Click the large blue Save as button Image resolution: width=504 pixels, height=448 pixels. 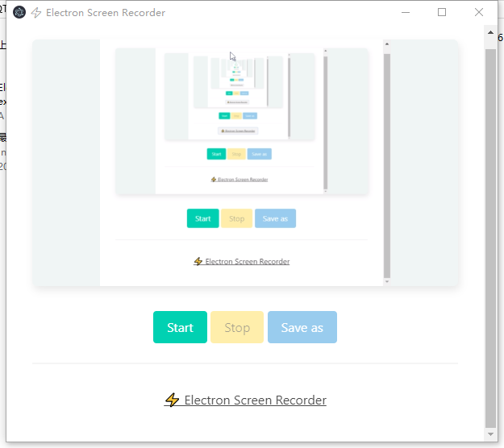(x=302, y=327)
